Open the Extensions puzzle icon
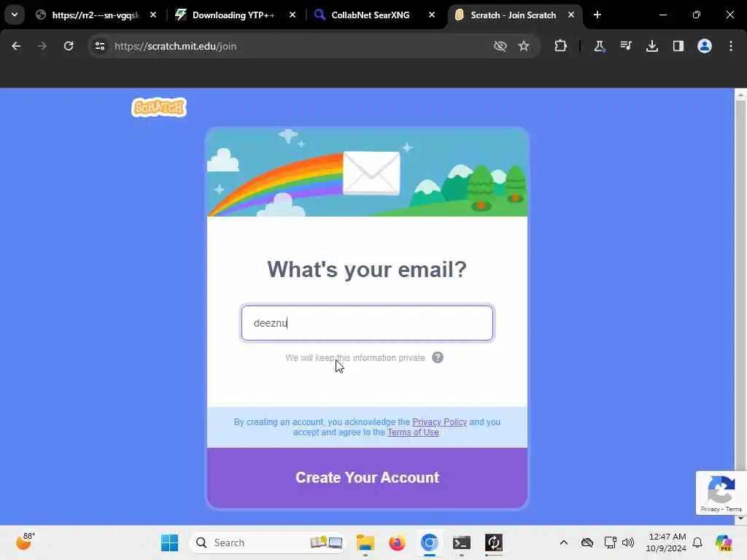The image size is (747, 560). (x=561, y=46)
